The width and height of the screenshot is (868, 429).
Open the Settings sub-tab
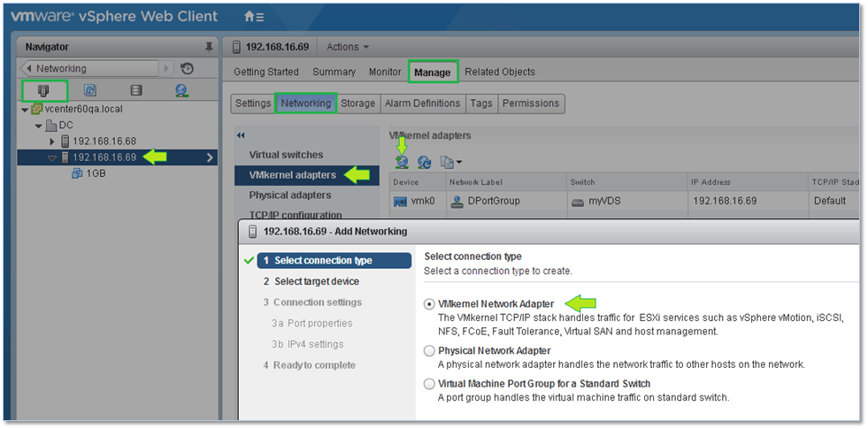253,103
